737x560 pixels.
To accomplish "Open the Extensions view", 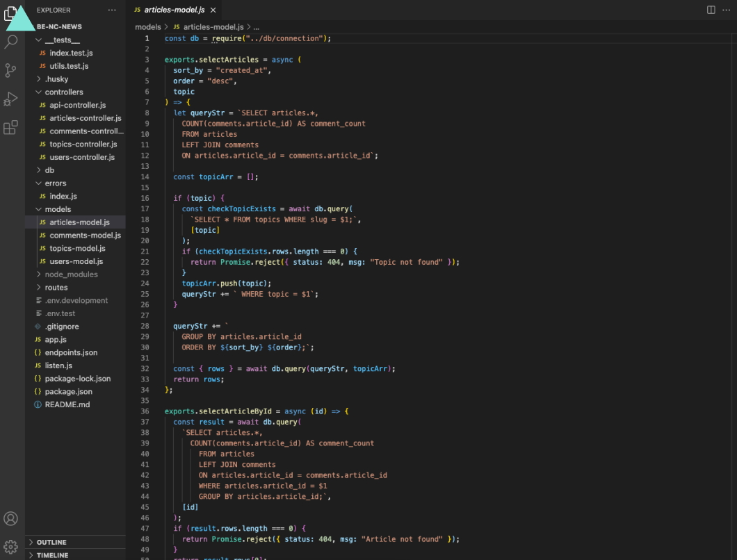I will 11,127.
